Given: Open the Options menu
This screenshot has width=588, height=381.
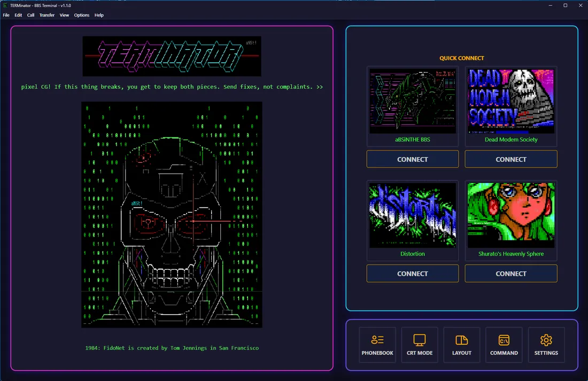Looking at the screenshot, I should 81,15.
